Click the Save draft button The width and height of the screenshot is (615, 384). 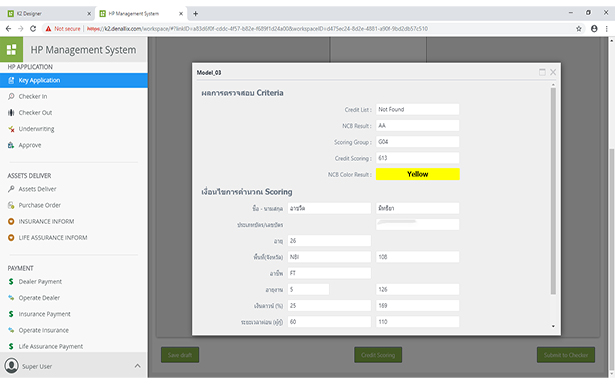[180, 355]
